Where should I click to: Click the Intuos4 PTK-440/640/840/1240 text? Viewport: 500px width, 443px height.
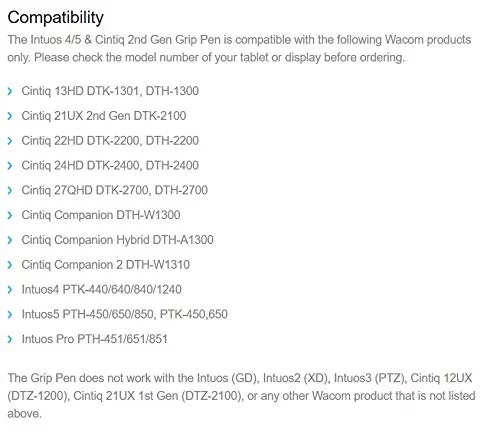(102, 289)
